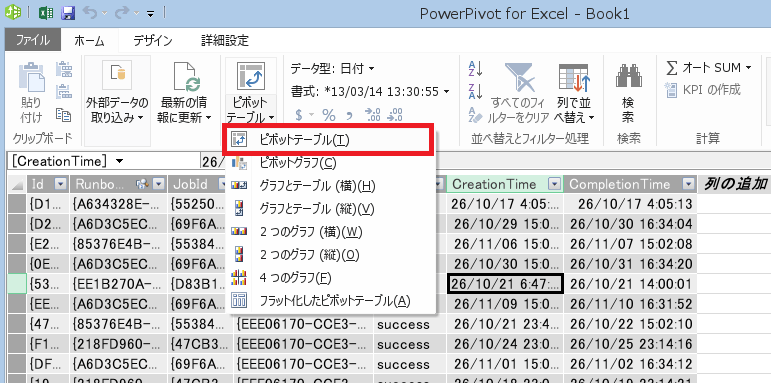
Task: Click the clear sort icon
Action: 474,115
